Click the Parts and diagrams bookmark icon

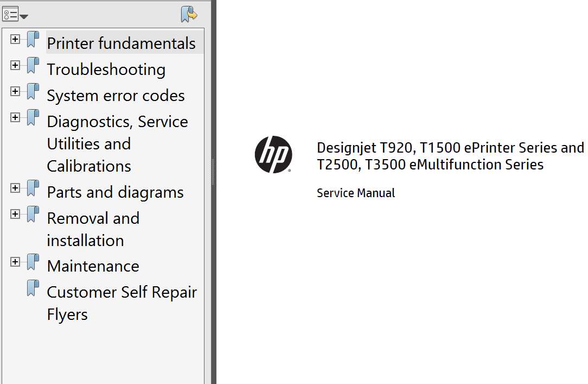pyautogui.click(x=33, y=188)
